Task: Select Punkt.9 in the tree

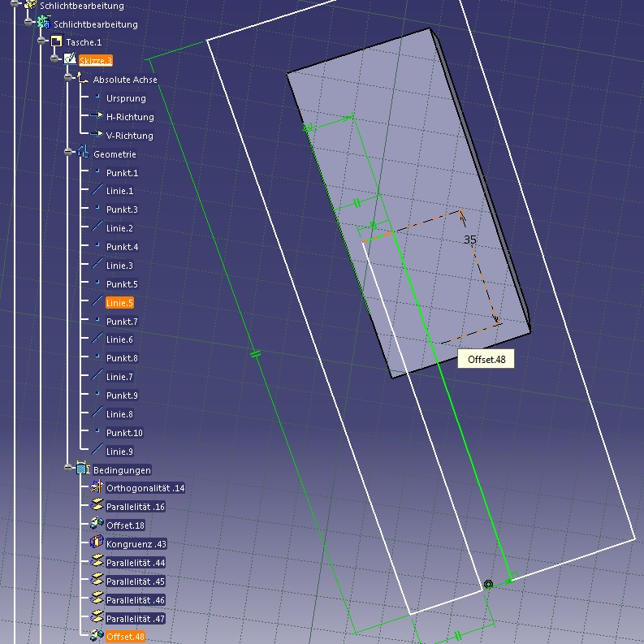Action: point(122,395)
